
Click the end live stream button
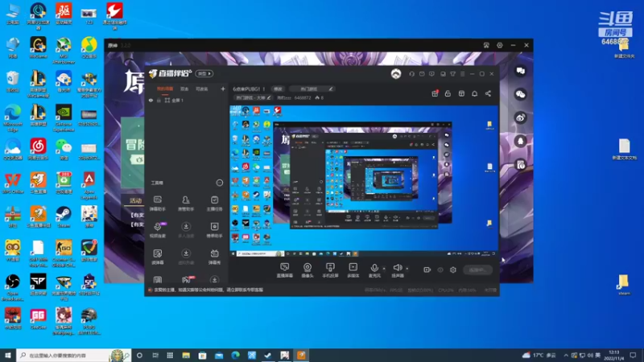(477, 269)
